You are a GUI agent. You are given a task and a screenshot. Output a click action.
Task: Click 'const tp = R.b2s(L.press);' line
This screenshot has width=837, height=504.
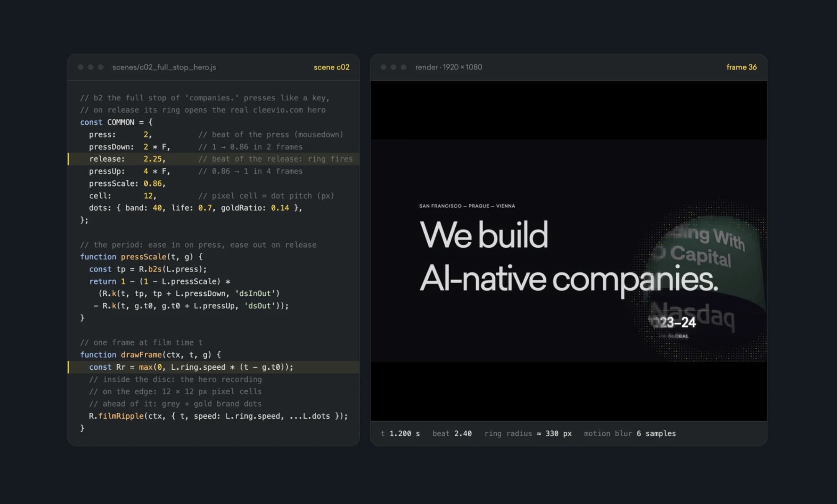148,269
